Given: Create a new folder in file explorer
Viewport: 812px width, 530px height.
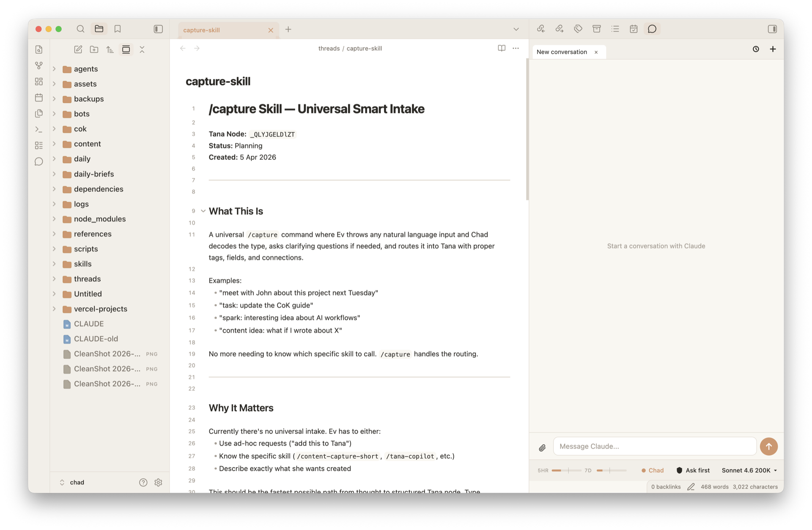Looking at the screenshot, I should coord(94,49).
